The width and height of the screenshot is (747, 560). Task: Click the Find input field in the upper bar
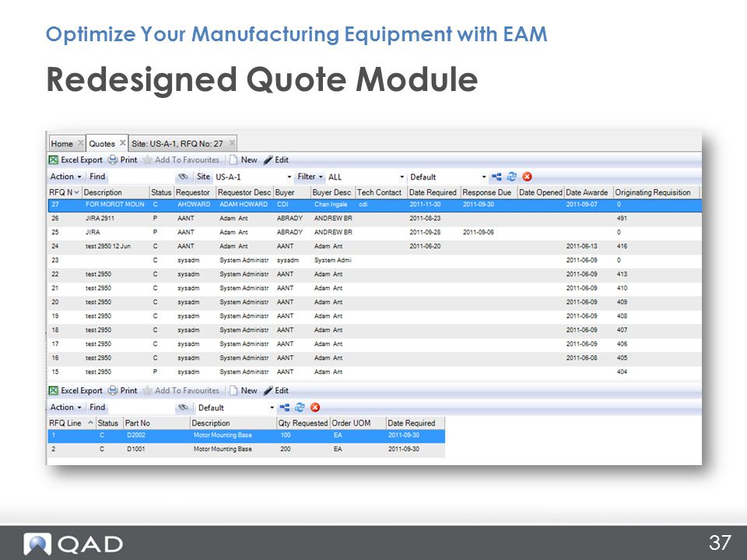tap(141, 177)
